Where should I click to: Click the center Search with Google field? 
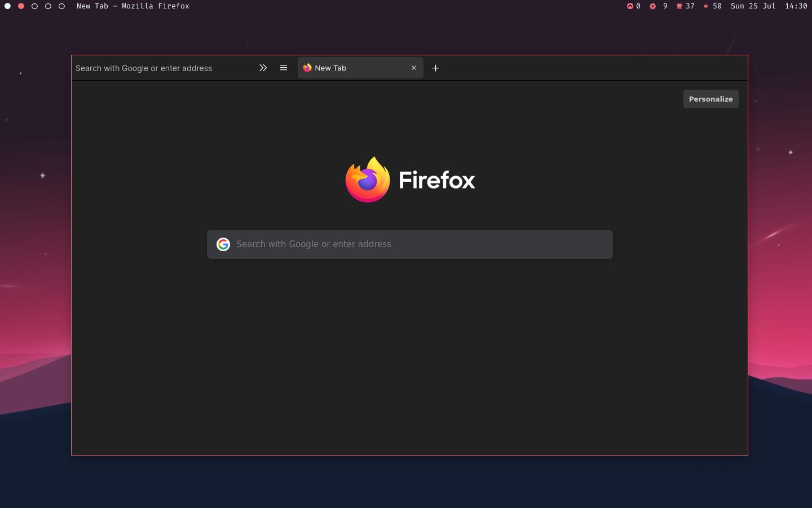pos(410,244)
